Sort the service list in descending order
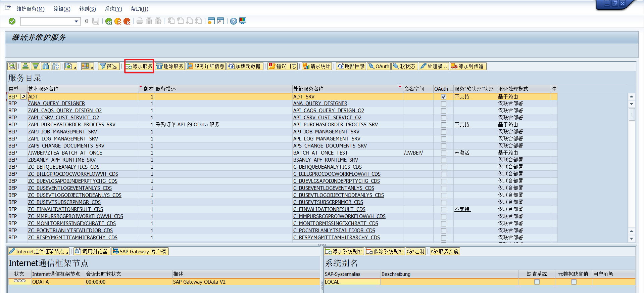The image size is (644, 293). click(x=36, y=66)
